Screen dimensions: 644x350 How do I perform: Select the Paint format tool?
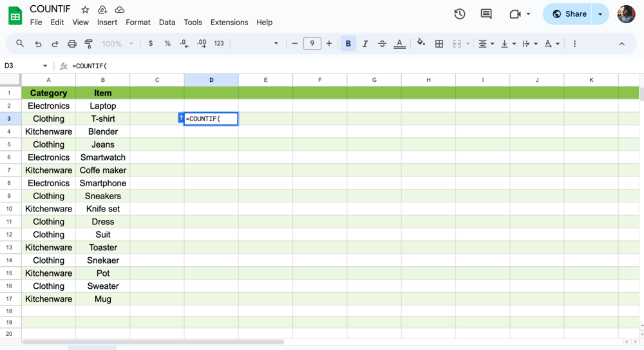pyautogui.click(x=89, y=44)
